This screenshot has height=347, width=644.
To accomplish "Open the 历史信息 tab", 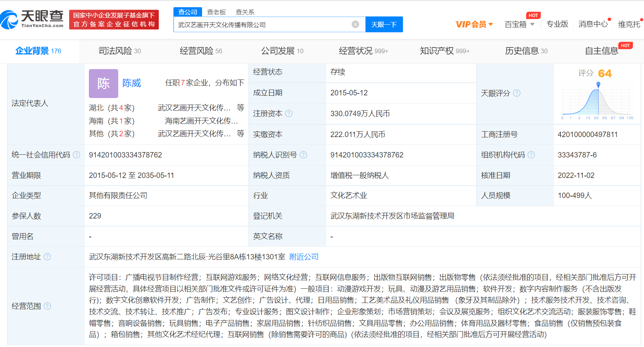I will (526, 51).
